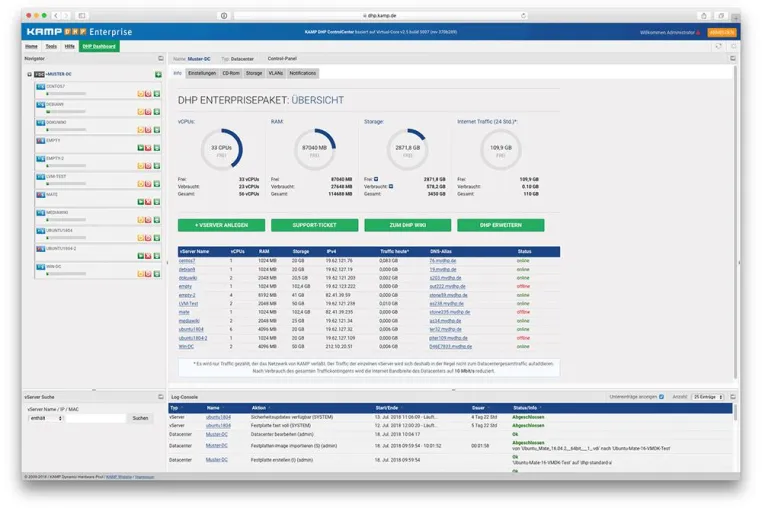
Task: Click the SUPPORT-TICKET button
Action: point(314,225)
